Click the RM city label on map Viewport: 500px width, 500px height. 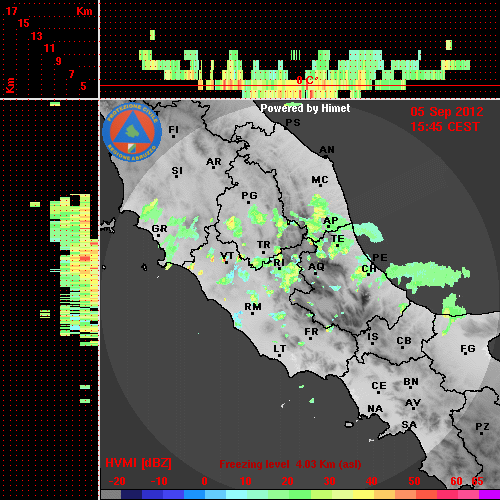[253, 307]
